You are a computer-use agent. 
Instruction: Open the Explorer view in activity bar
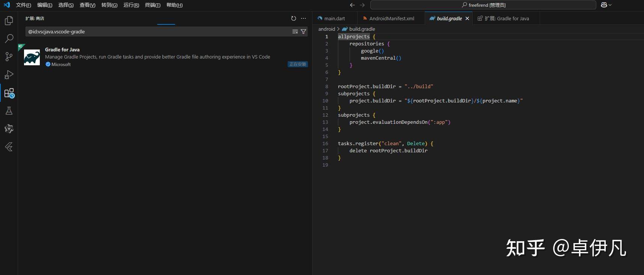click(x=9, y=21)
